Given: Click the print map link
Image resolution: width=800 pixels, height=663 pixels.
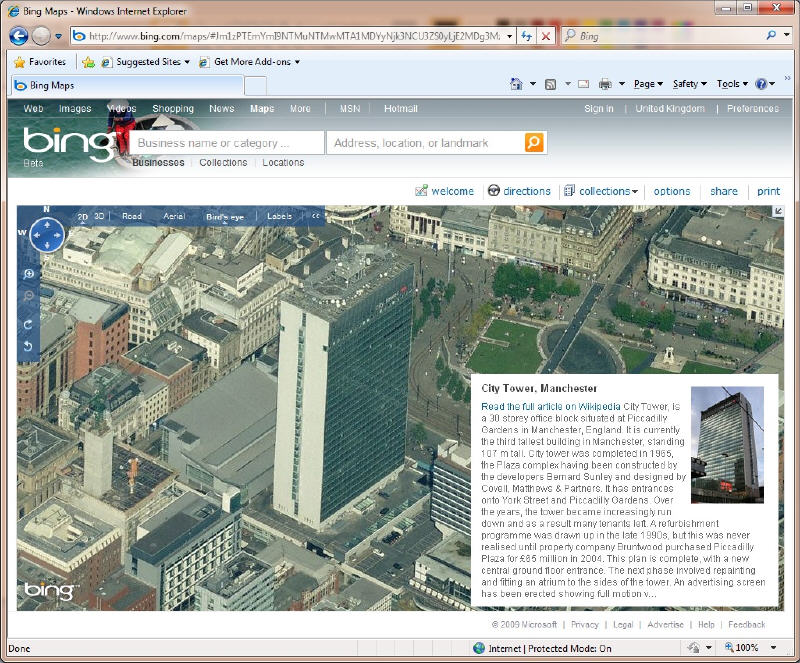Looking at the screenshot, I should pos(768,191).
